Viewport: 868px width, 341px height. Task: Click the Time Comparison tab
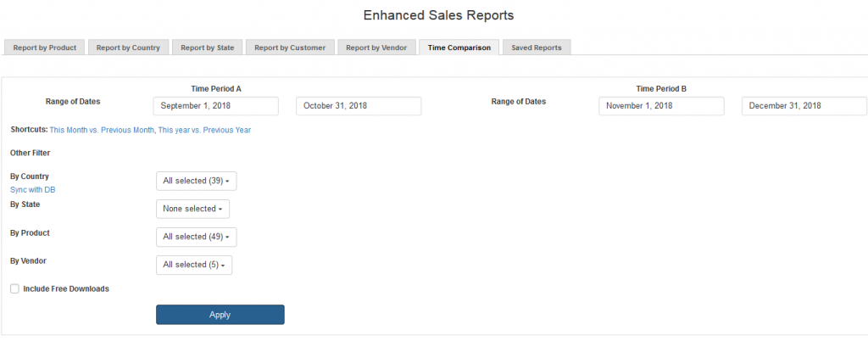point(459,48)
